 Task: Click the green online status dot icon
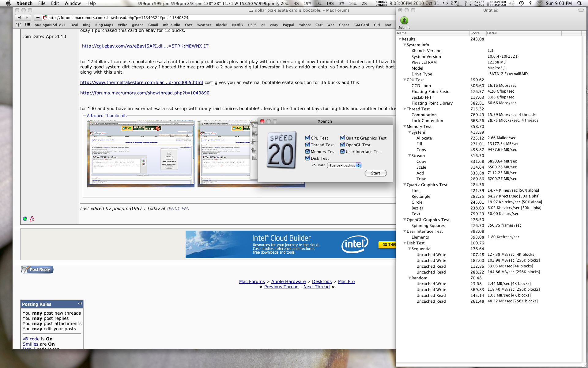24,219
